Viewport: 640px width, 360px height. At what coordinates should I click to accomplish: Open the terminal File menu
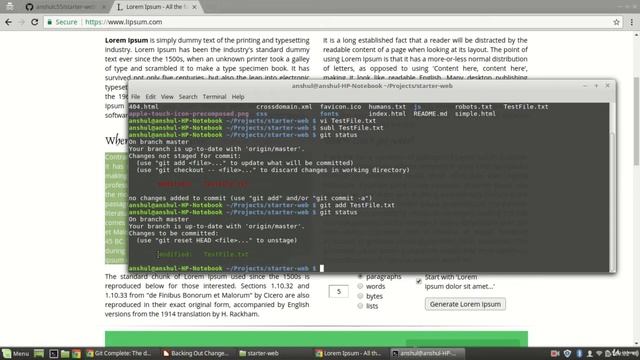(136, 97)
